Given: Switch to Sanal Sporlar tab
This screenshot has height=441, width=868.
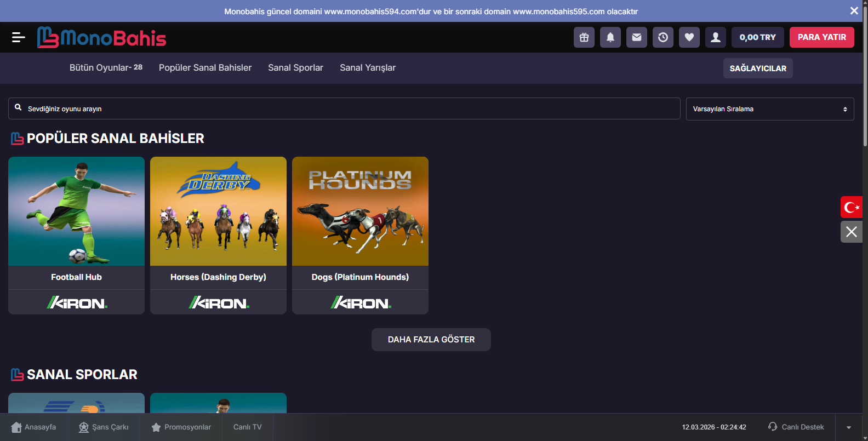Looking at the screenshot, I should [295, 68].
